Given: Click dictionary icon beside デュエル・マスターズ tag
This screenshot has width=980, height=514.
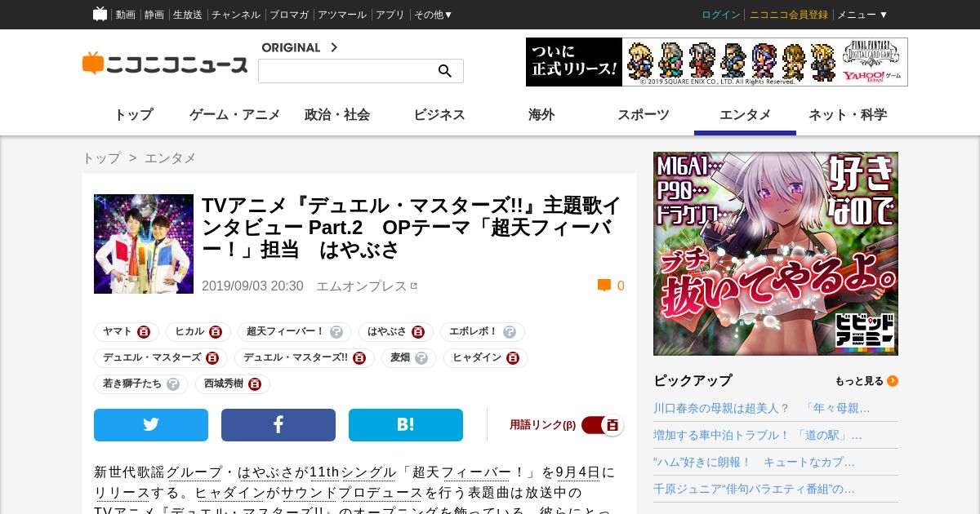Looking at the screenshot, I should 212,358.
